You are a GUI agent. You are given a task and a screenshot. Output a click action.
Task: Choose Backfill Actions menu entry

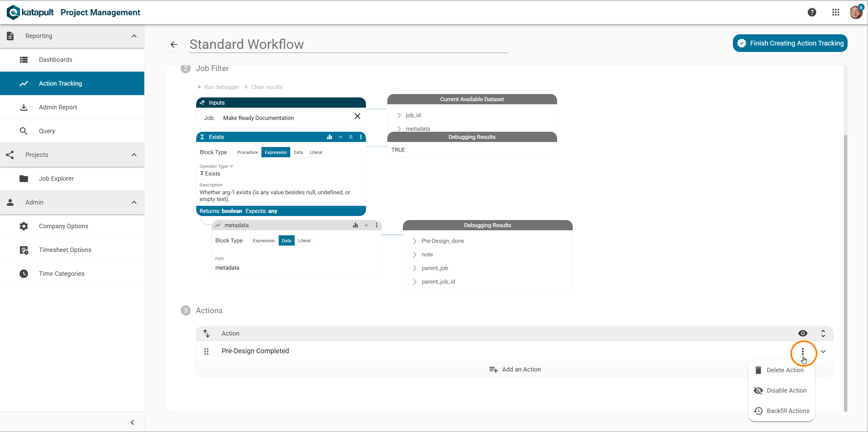[x=788, y=411]
